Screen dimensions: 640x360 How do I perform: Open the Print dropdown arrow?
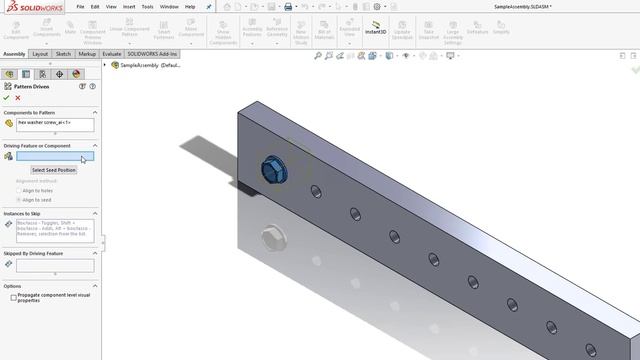coord(296,7)
